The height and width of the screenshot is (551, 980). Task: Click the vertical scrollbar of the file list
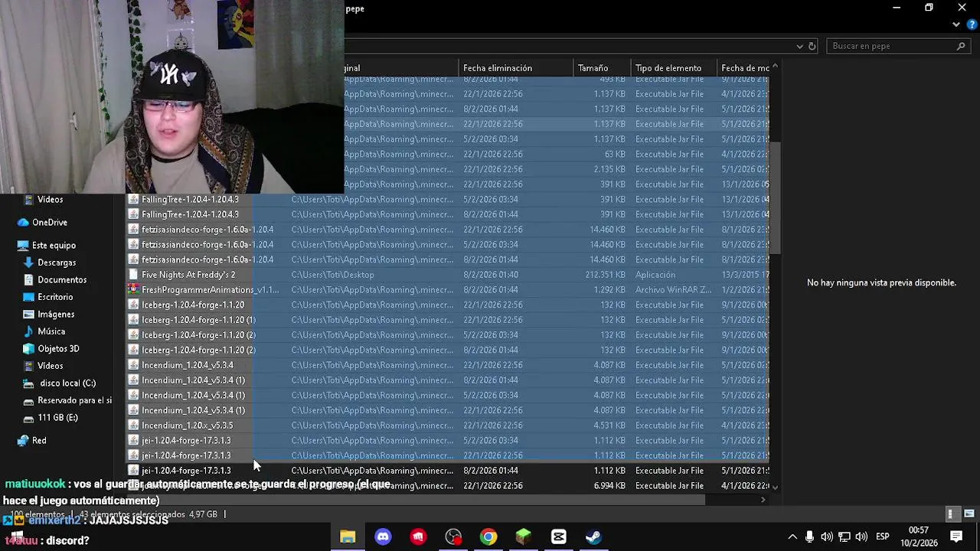pyautogui.click(x=775, y=197)
